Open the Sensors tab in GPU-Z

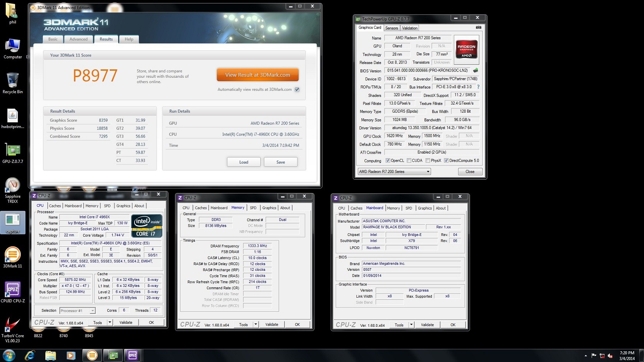(x=391, y=28)
